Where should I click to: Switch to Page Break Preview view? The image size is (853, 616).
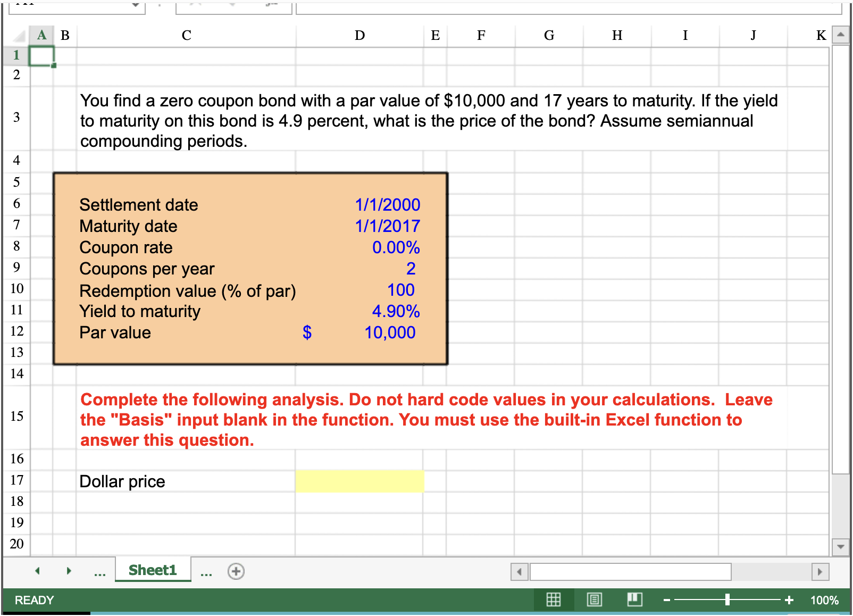coord(634,600)
